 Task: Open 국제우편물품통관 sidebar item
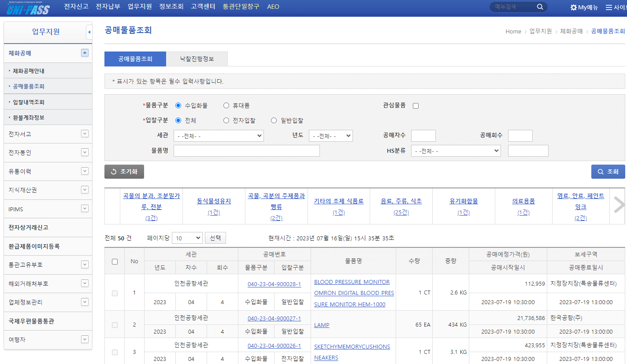(x=31, y=321)
